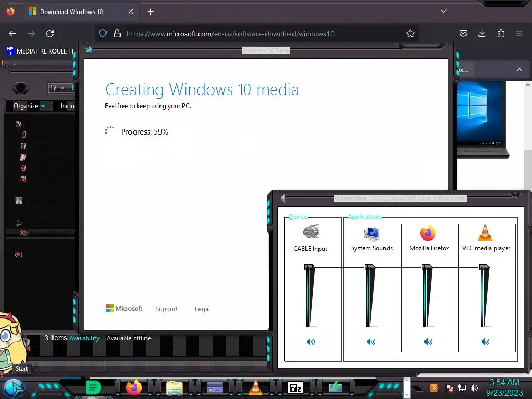Screen dimensions: 532x399
Task: Mute Mozilla Firefox in mixer
Action: click(x=428, y=342)
